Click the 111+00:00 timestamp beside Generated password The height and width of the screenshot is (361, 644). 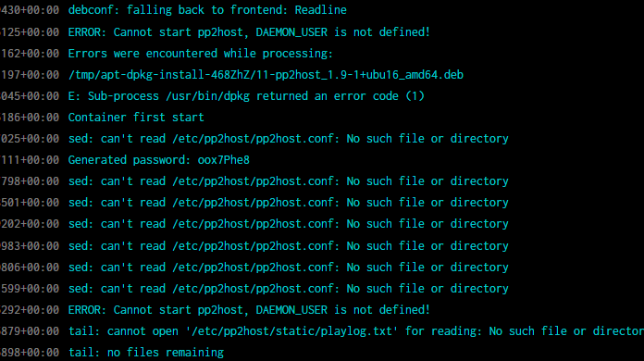coord(30,160)
